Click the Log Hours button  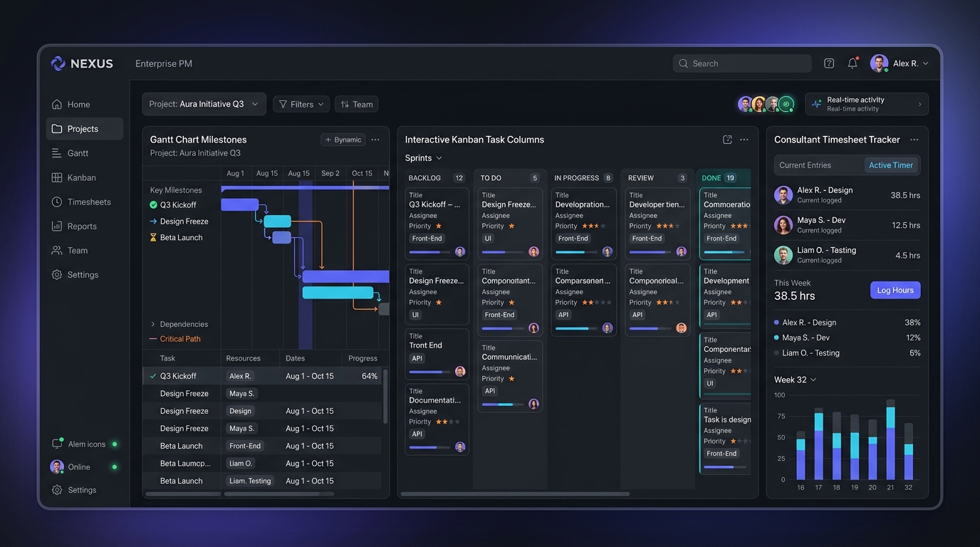point(895,290)
